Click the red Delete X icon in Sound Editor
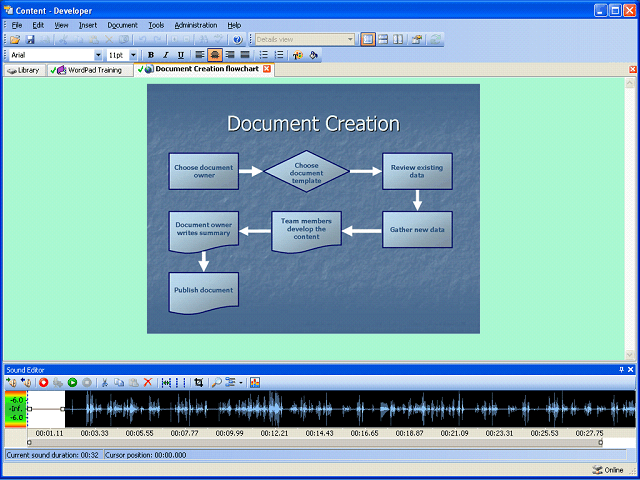Image resolution: width=640 pixels, height=480 pixels. (148, 382)
